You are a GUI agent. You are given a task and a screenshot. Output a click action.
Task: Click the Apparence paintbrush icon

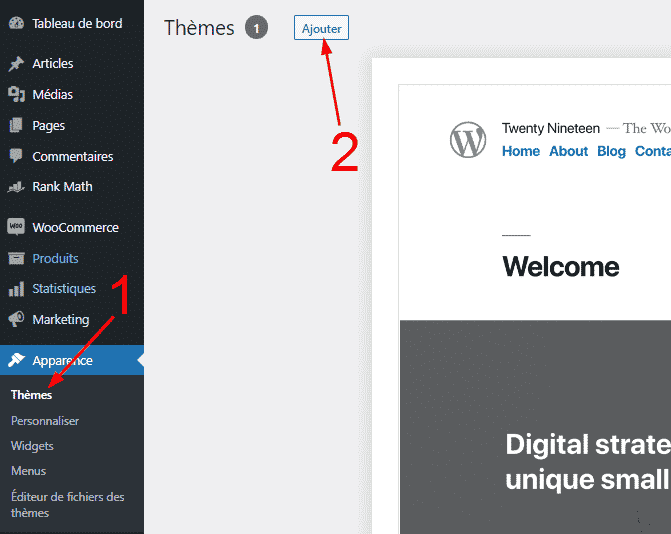click(16, 361)
